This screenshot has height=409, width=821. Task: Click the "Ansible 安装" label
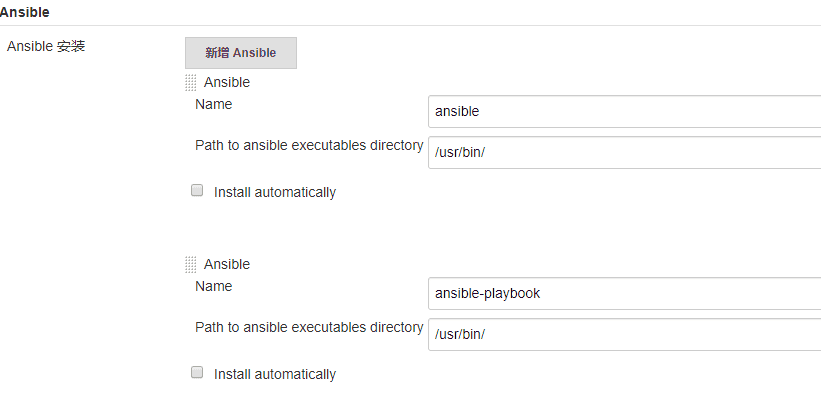(46, 46)
